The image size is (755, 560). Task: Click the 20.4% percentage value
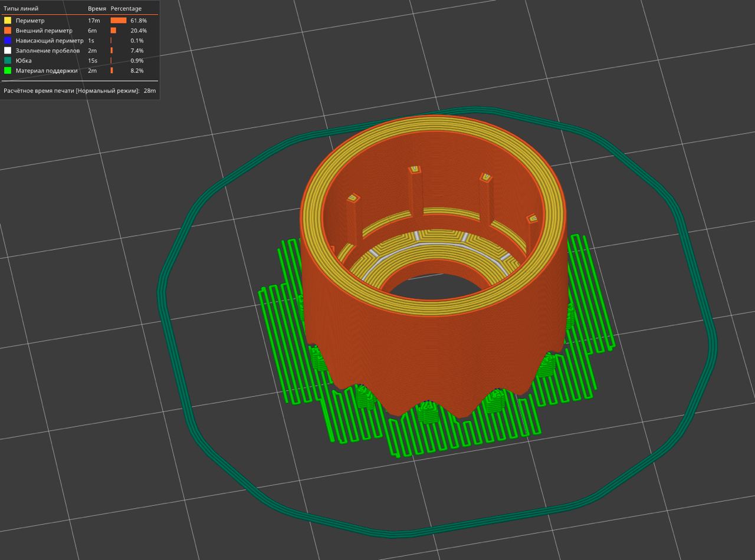[139, 31]
